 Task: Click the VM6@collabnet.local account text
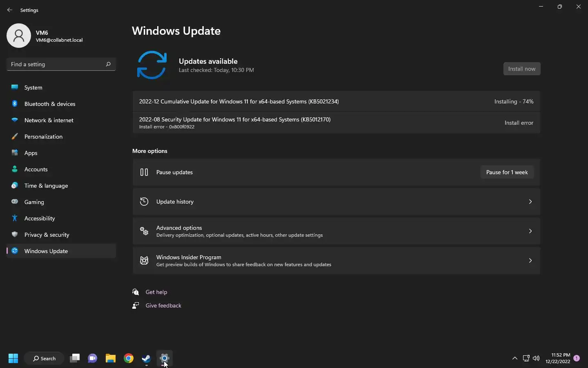(x=59, y=40)
